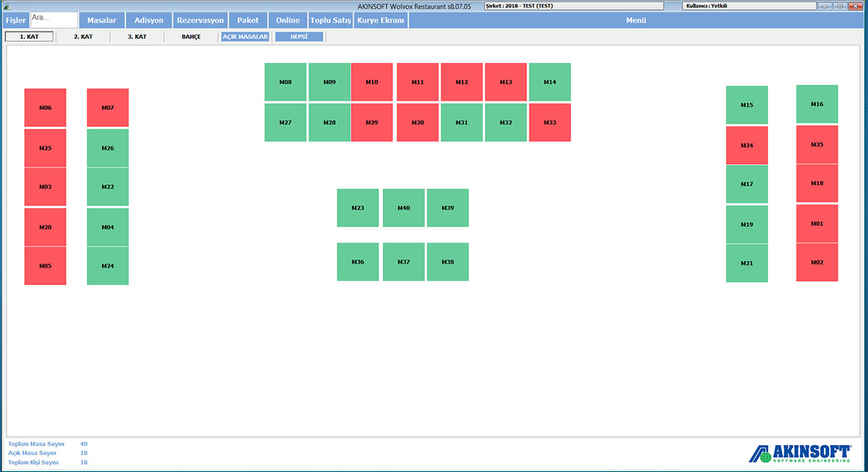
Task: Open occupied table M07
Action: (x=108, y=108)
